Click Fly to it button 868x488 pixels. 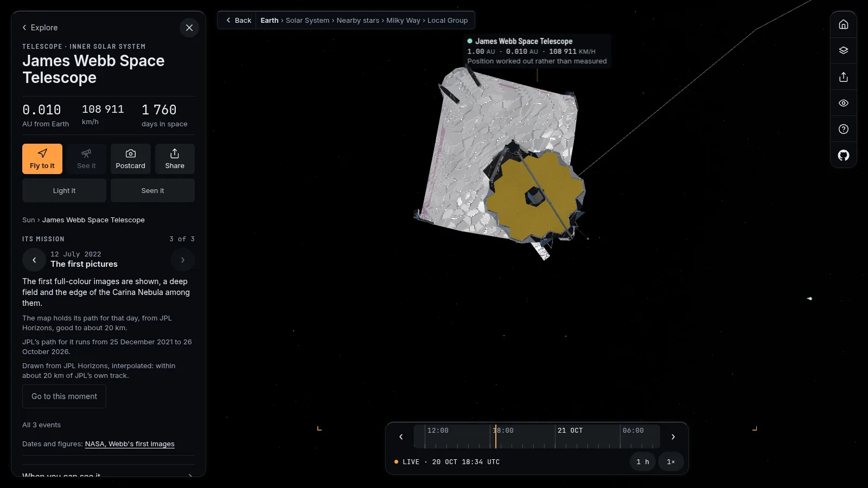[x=42, y=159]
